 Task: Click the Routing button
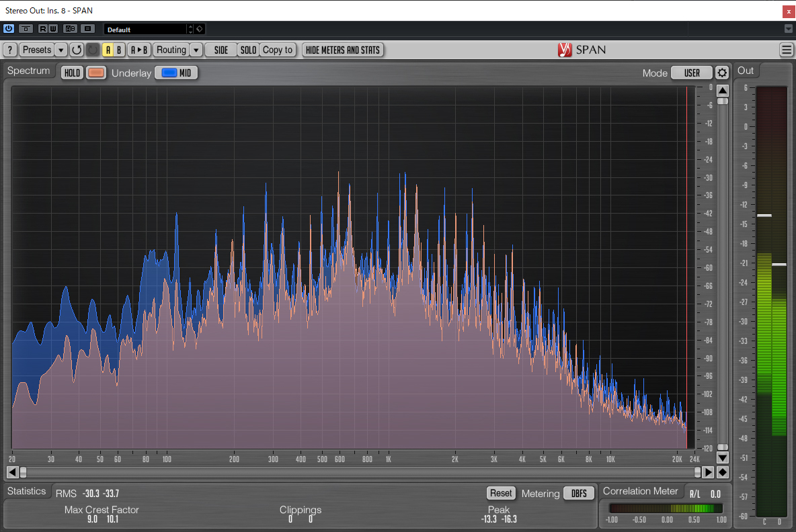pos(171,50)
